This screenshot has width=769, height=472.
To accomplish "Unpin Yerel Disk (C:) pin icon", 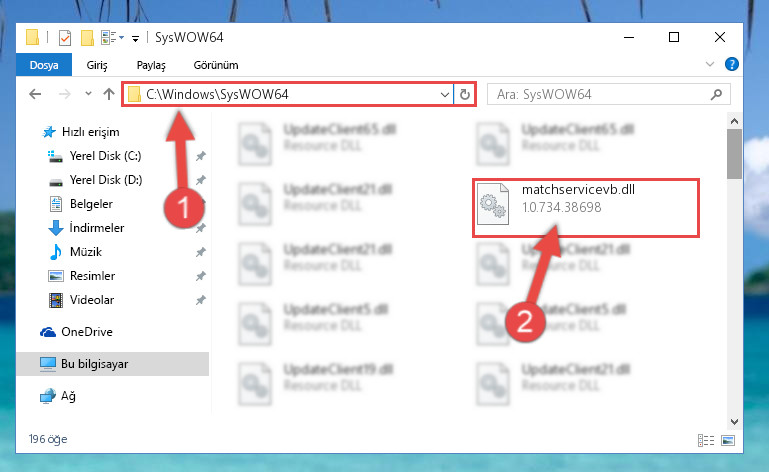I will [x=201, y=156].
